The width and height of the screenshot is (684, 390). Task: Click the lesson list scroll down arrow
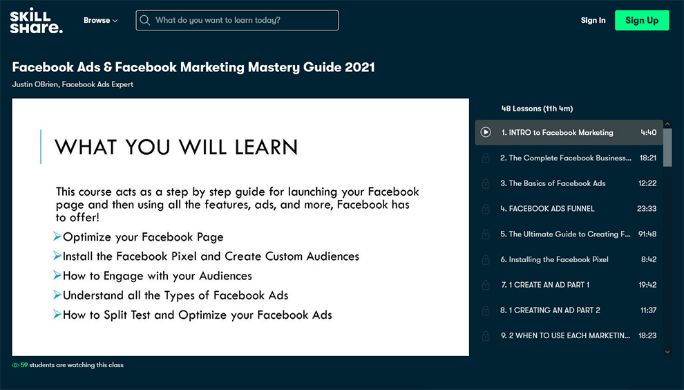pos(667,352)
